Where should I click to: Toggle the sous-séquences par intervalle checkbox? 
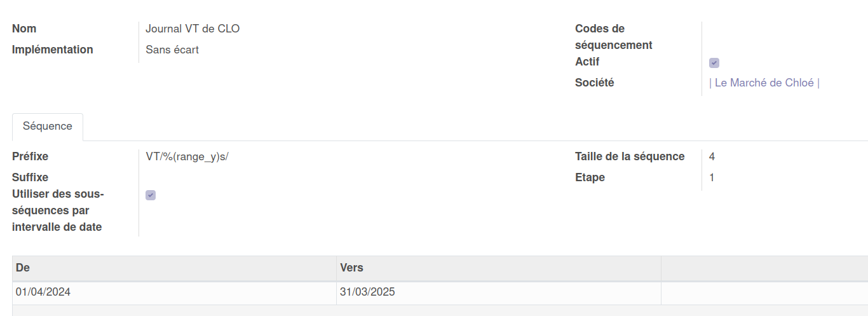click(x=151, y=195)
